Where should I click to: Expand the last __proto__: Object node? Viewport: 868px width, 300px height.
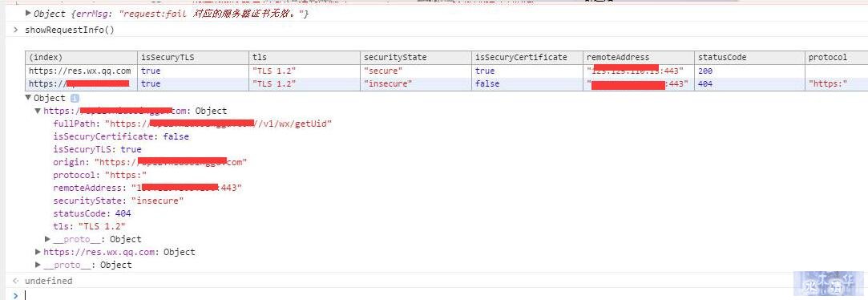point(38,265)
